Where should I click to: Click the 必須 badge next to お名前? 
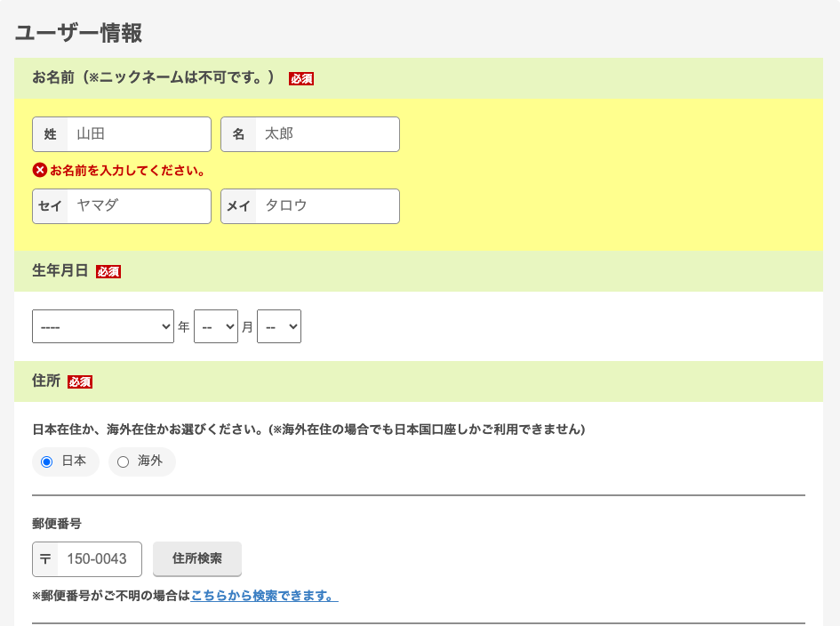point(301,79)
